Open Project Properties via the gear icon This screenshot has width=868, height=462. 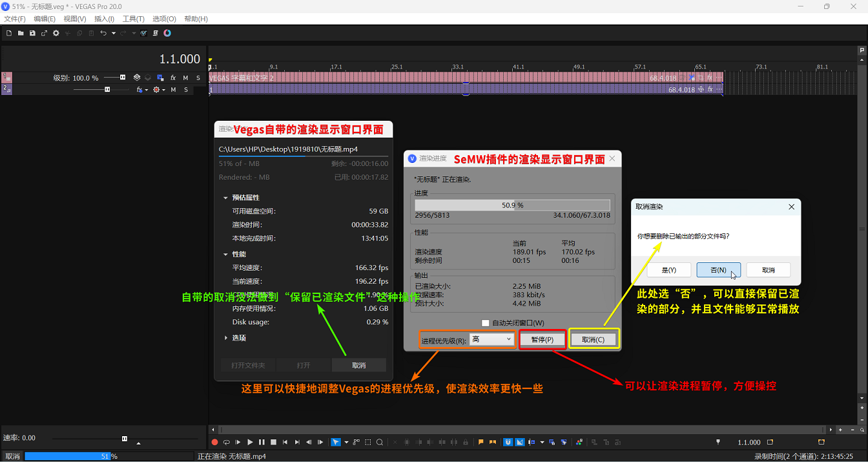point(56,34)
